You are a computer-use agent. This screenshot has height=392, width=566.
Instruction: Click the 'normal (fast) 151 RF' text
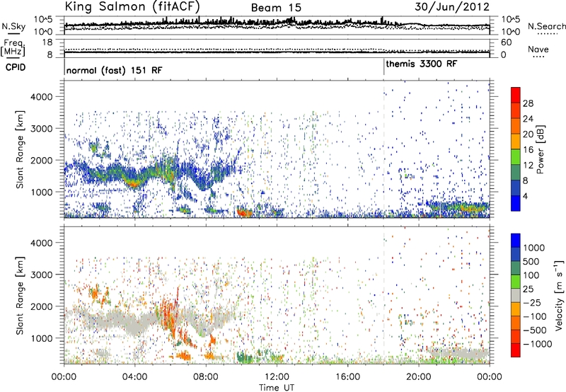[114, 70]
